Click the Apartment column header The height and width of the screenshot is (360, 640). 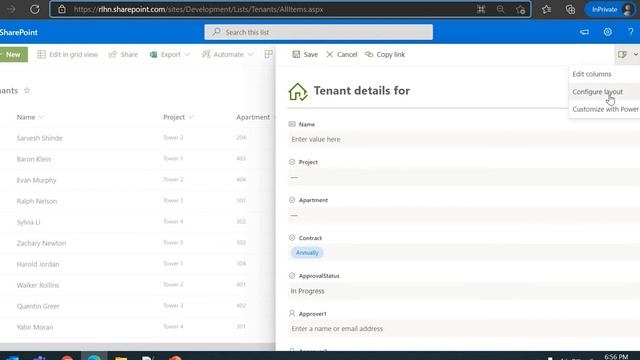253,117
